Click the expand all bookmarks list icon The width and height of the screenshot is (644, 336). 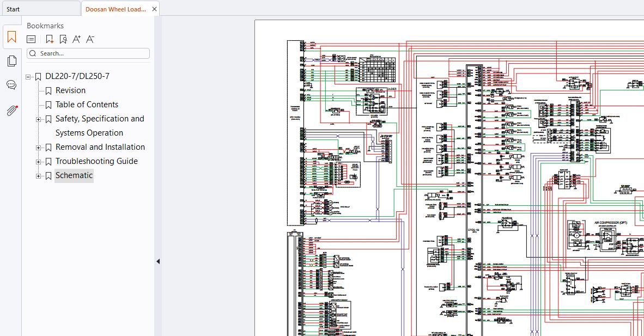pyautogui.click(x=31, y=39)
